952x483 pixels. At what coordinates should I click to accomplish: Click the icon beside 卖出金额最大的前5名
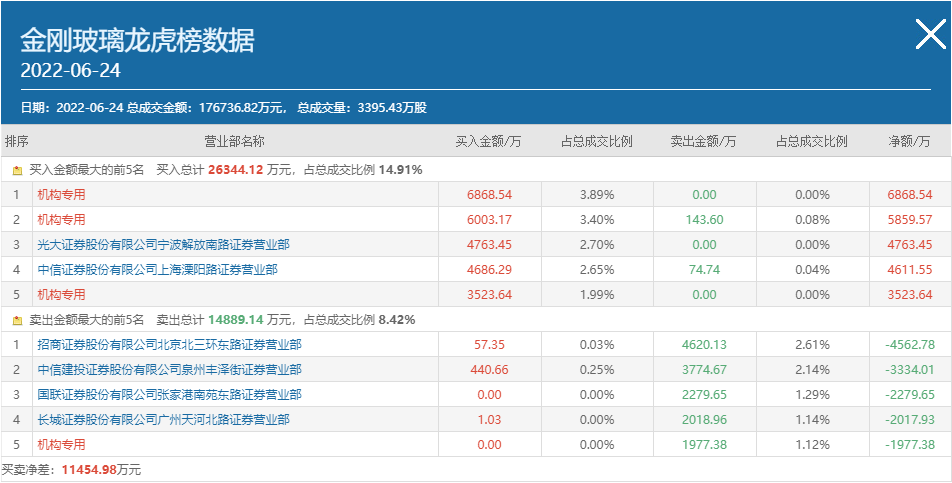point(17,320)
